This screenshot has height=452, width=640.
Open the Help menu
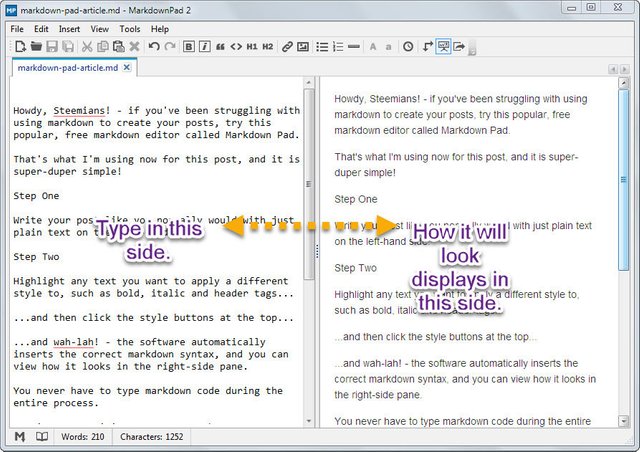tap(160, 29)
